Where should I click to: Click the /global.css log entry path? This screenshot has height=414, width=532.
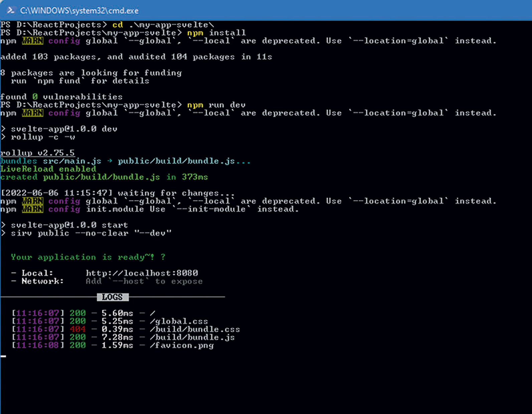pyautogui.click(x=179, y=321)
